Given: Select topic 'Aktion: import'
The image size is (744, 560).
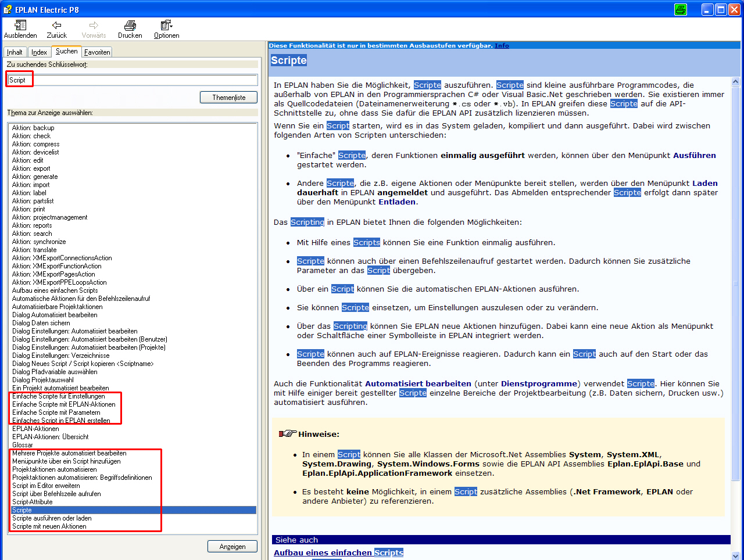Looking at the screenshot, I should pyautogui.click(x=31, y=185).
